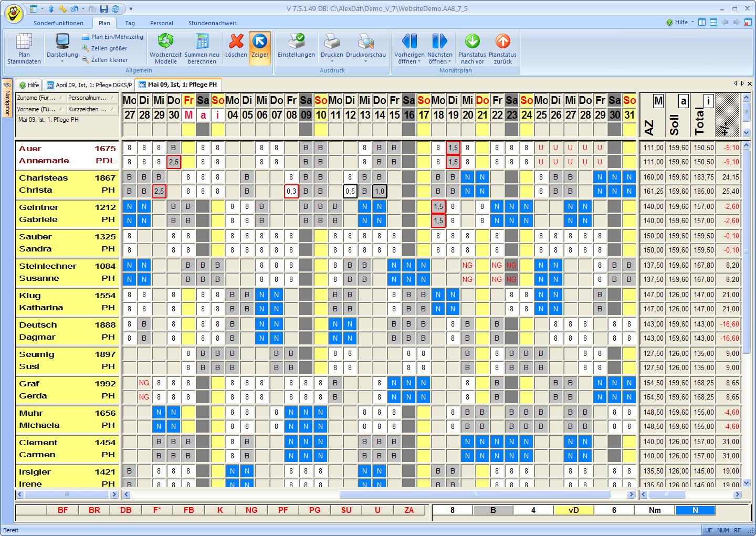Image resolution: width=756 pixels, height=536 pixels.
Task: Select the 1,0 cell in Charisteas Christa row
Action: coord(380,191)
